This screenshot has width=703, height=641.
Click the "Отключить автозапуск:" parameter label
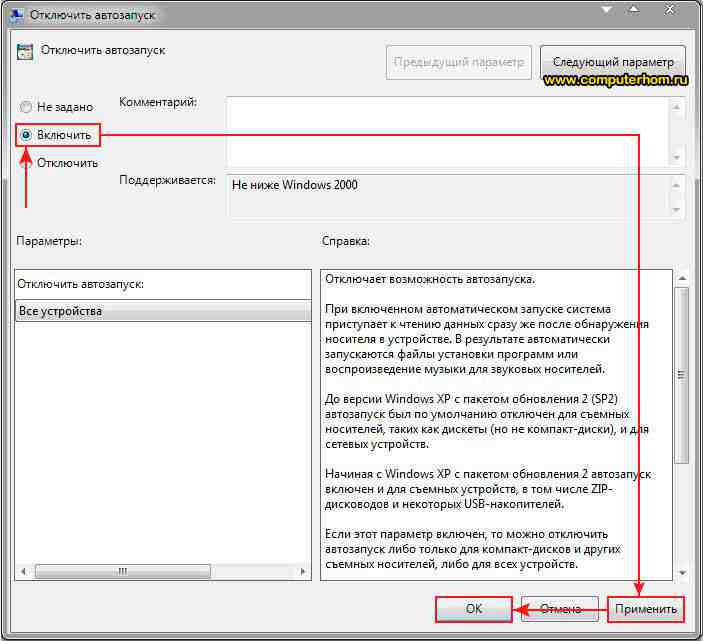pos(81,284)
